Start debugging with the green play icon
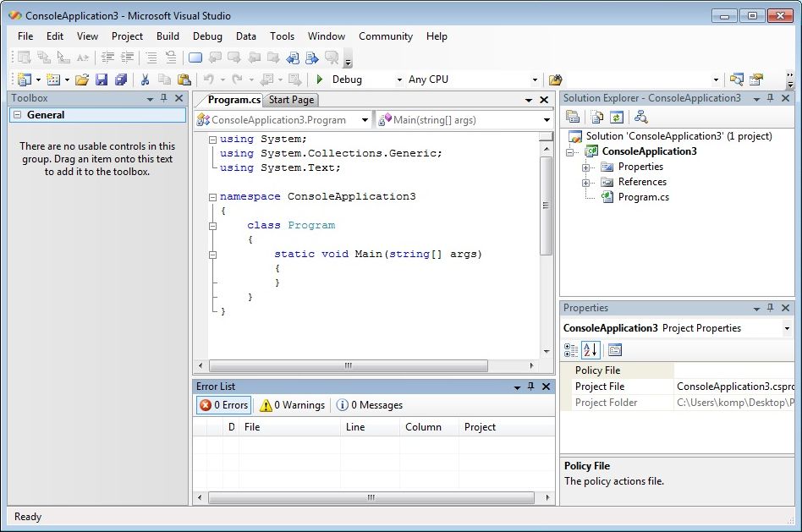 click(320, 80)
